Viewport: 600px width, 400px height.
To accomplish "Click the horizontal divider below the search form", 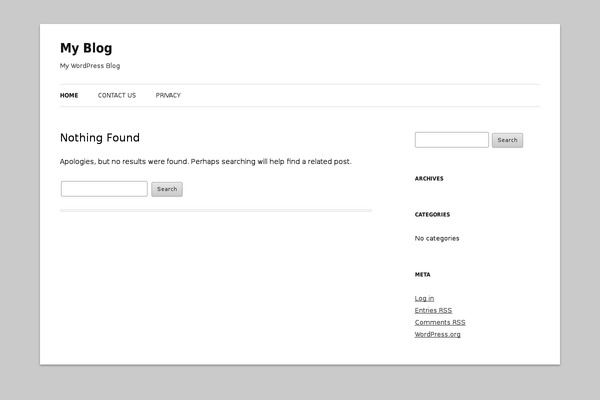I will pos(216,211).
